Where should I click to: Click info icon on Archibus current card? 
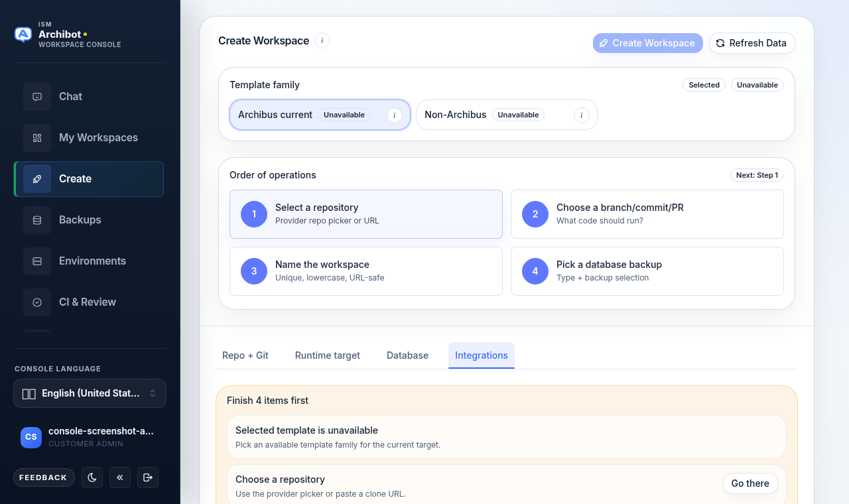click(x=395, y=115)
